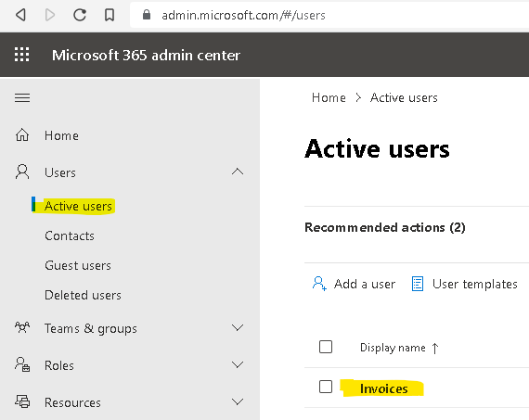Collapse navigation with hamburger menu icon

point(22,98)
